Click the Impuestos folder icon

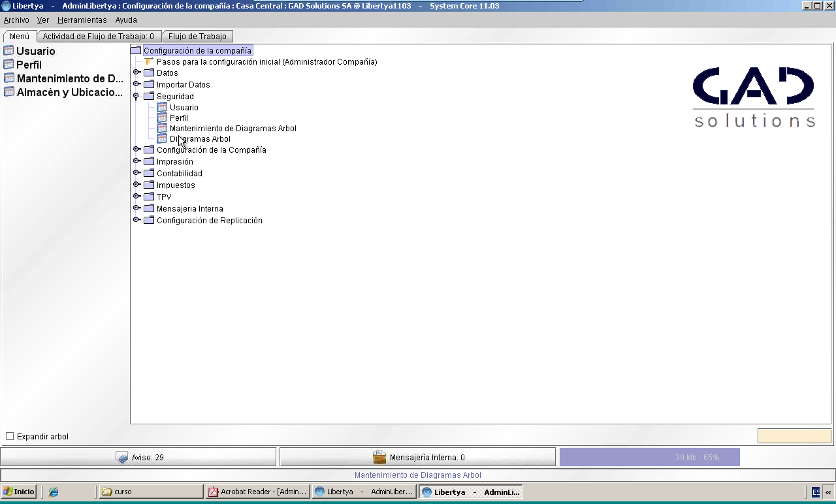(149, 185)
